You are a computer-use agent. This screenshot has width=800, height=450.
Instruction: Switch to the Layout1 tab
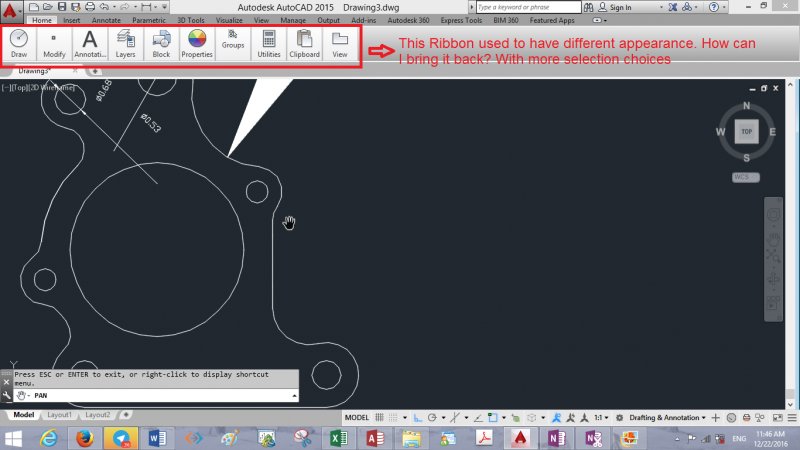point(59,415)
